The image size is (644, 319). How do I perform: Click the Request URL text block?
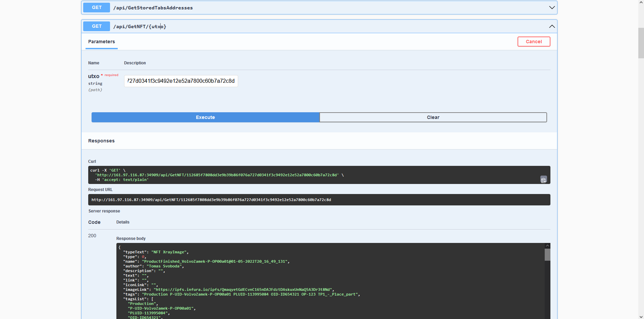211,200
